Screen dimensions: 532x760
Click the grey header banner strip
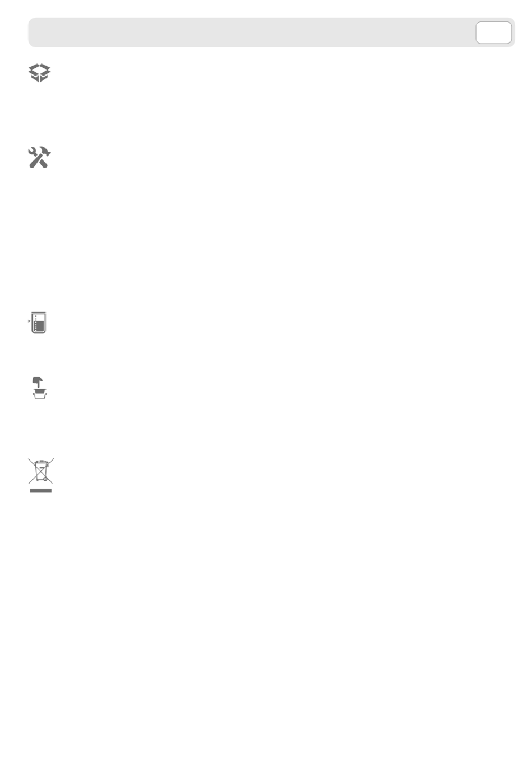(271, 33)
